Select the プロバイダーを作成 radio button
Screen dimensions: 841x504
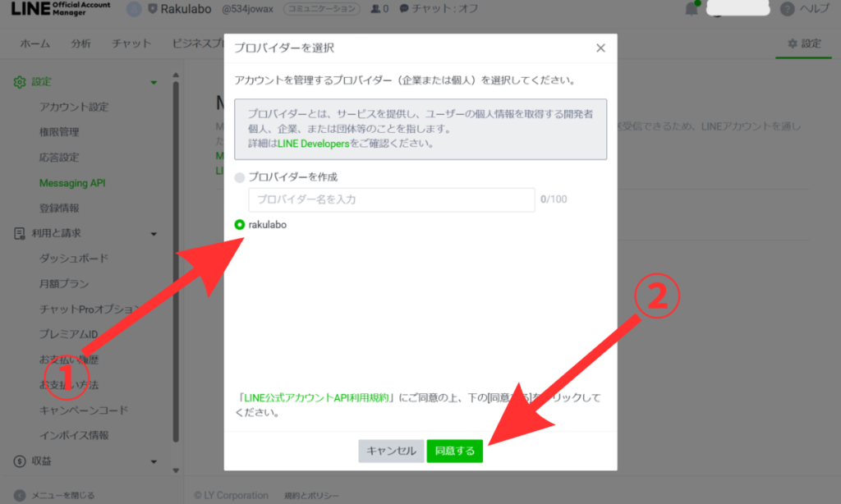click(240, 177)
